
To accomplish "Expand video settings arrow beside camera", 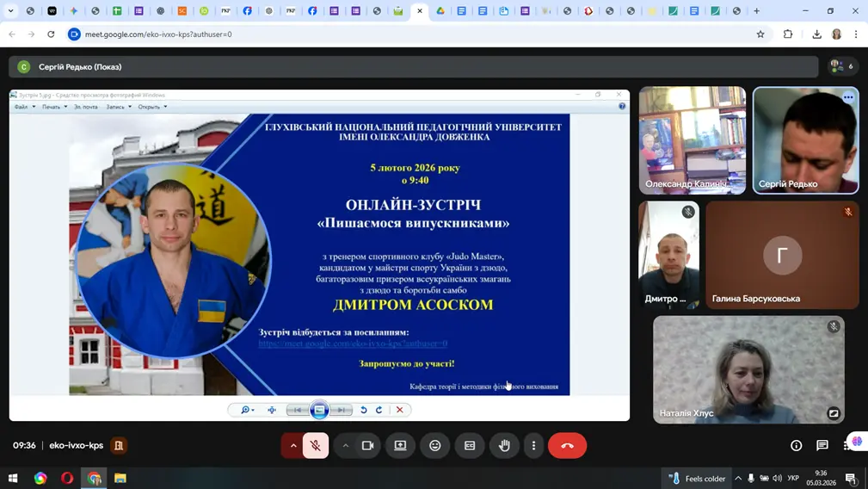I will click(x=346, y=445).
